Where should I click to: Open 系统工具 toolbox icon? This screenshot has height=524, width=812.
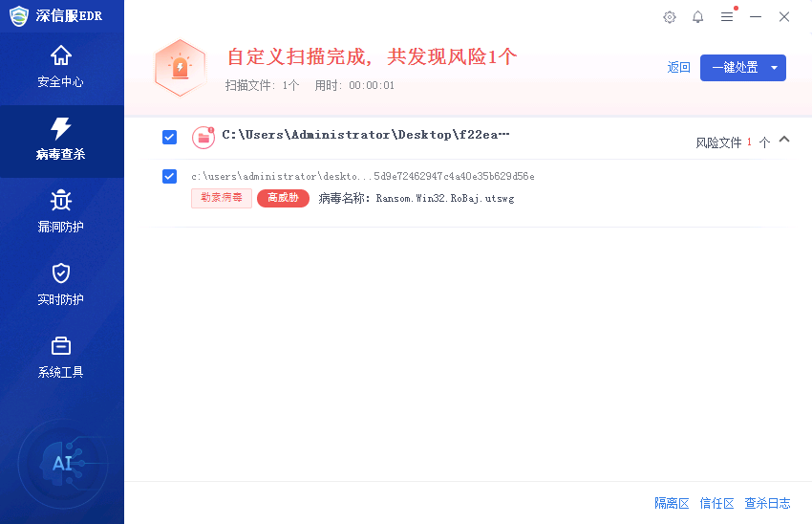tap(60, 346)
